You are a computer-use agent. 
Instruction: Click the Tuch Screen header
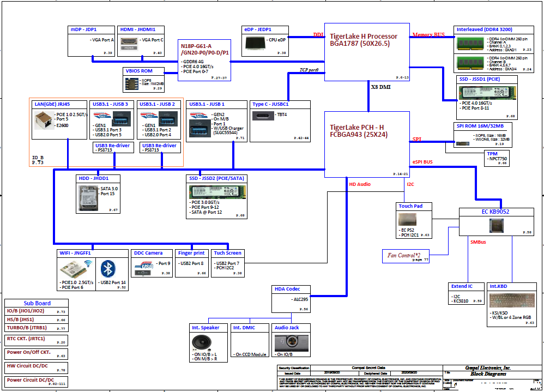(x=228, y=253)
